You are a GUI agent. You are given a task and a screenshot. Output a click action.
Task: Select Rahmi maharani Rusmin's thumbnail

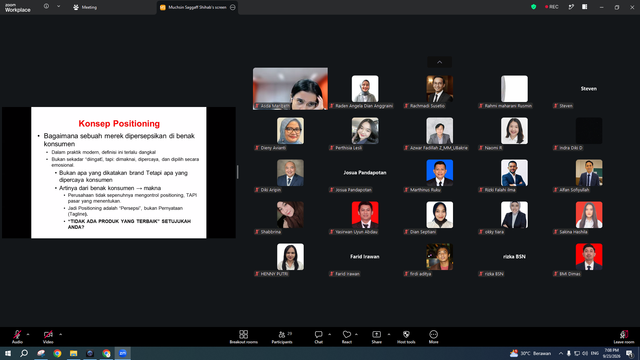514,89
